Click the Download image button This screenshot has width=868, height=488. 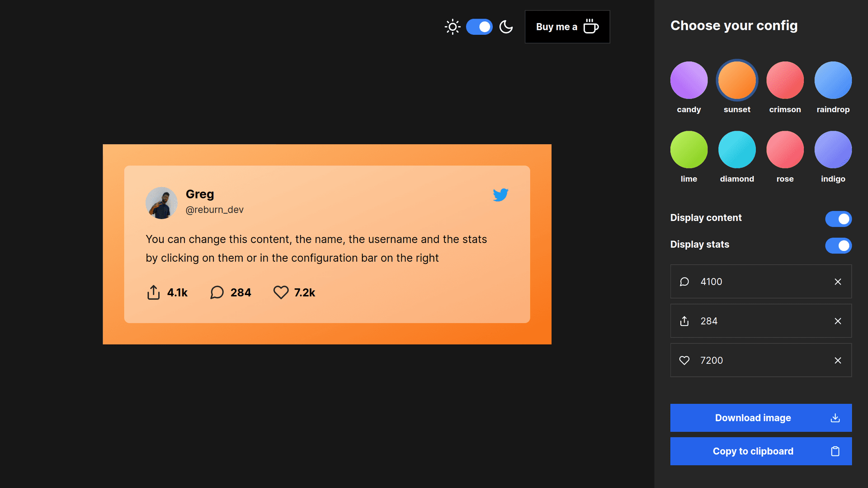(761, 418)
